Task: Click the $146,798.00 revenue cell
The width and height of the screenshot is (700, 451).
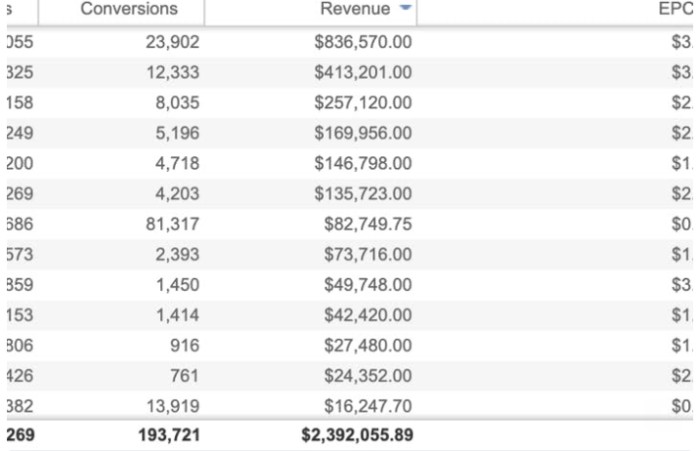Action: point(363,163)
